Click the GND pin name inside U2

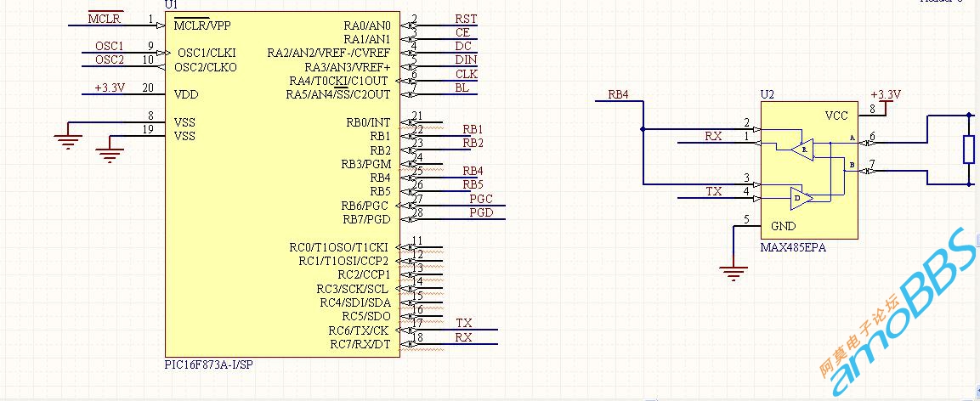pos(783,226)
